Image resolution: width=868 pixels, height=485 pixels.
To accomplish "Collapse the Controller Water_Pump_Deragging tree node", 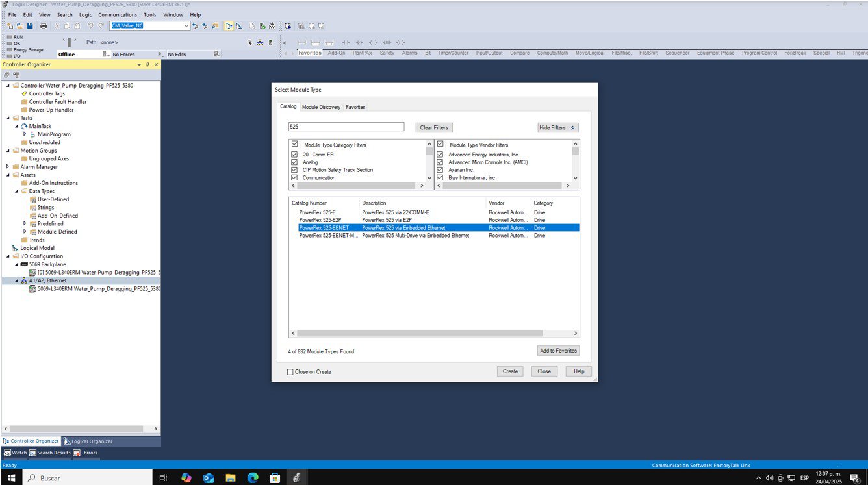I will (8, 85).
